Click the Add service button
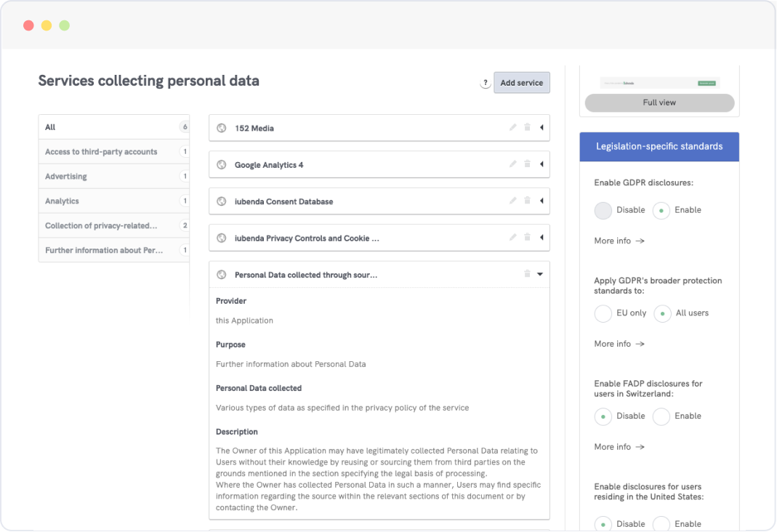The height and width of the screenshot is (532, 777). (521, 83)
